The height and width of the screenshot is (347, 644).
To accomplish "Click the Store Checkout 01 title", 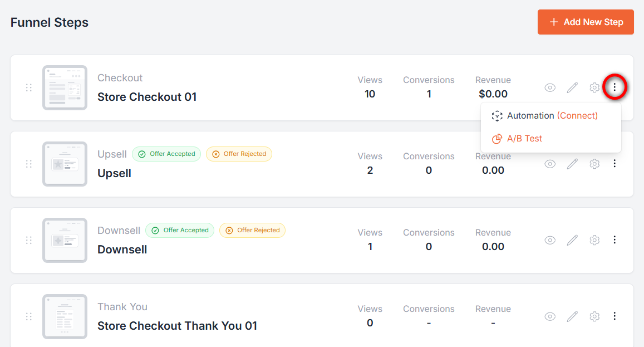I will [147, 97].
